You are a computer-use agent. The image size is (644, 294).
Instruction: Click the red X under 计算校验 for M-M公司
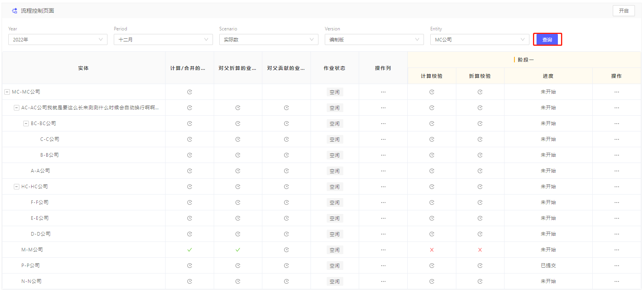pyautogui.click(x=432, y=250)
